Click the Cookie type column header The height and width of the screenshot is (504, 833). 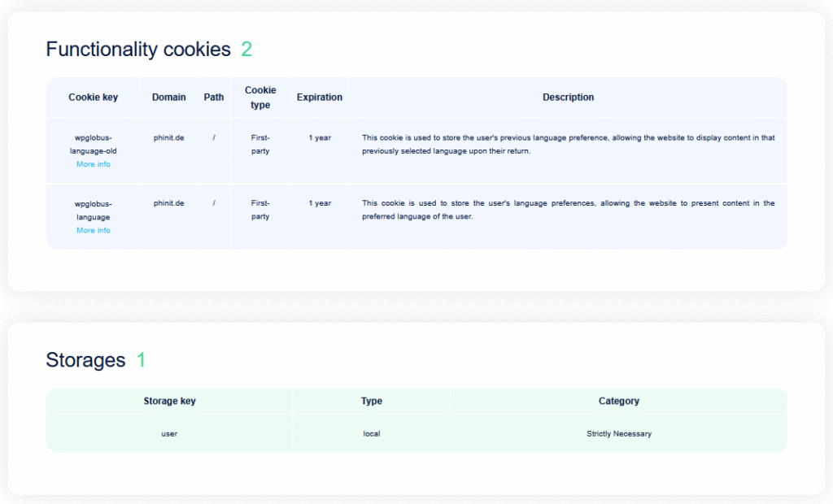(260, 98)
